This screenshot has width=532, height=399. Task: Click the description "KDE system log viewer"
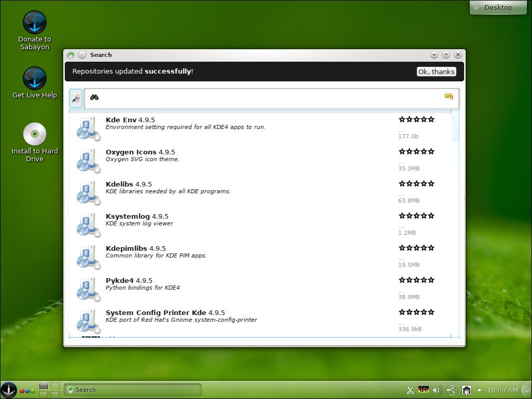[x=139, y=223]
